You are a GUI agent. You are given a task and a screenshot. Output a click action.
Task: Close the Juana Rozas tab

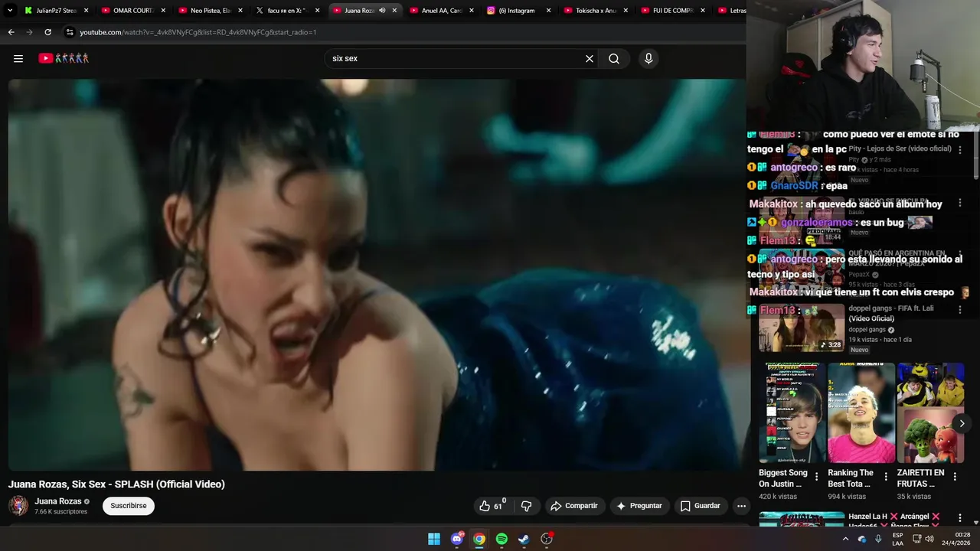point(394,11)
